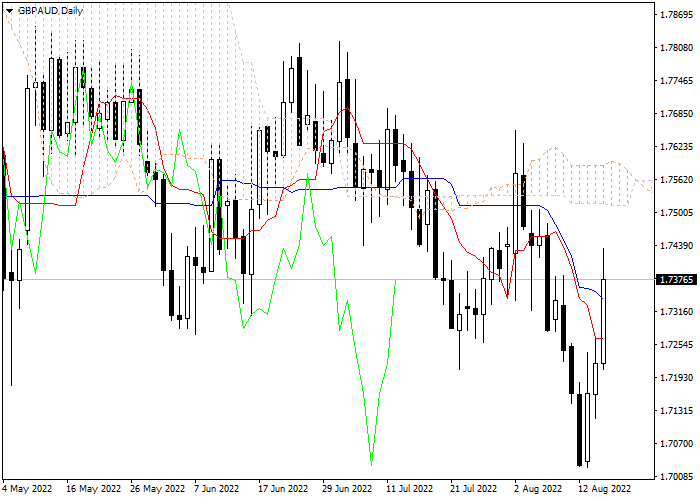Select the current price label 1.73765
Image resolution: width=700 pixels, height=500 pixels.
tap(676, 280)
